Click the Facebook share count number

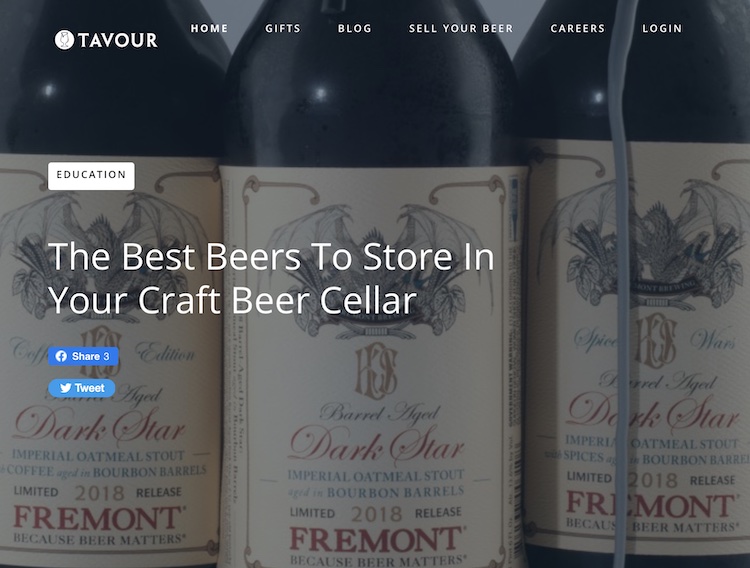106,356
